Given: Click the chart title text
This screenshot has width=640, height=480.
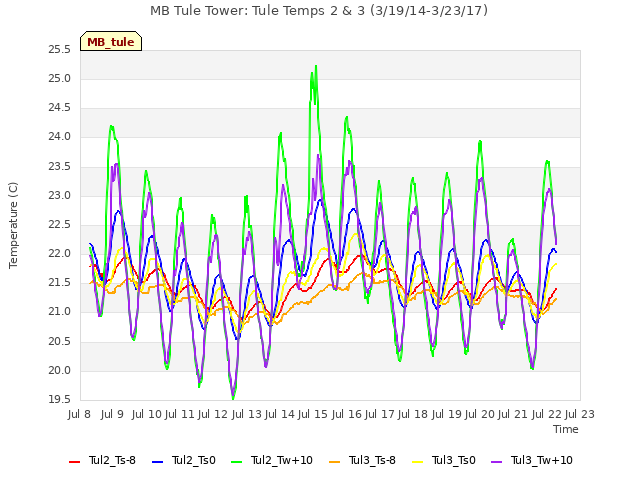Looking at the screenshot, I should 319,11.
